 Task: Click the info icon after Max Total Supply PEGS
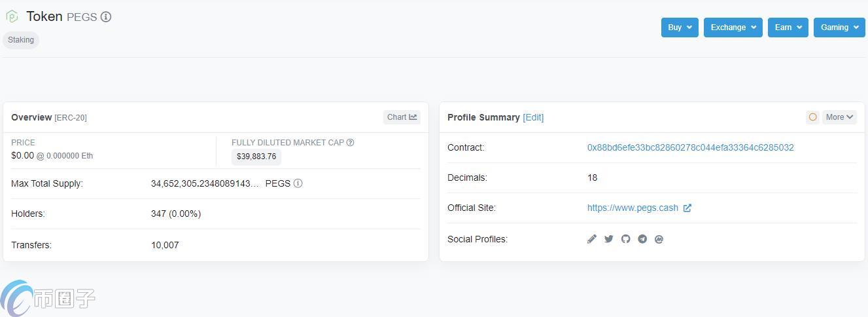coord(298,183)
